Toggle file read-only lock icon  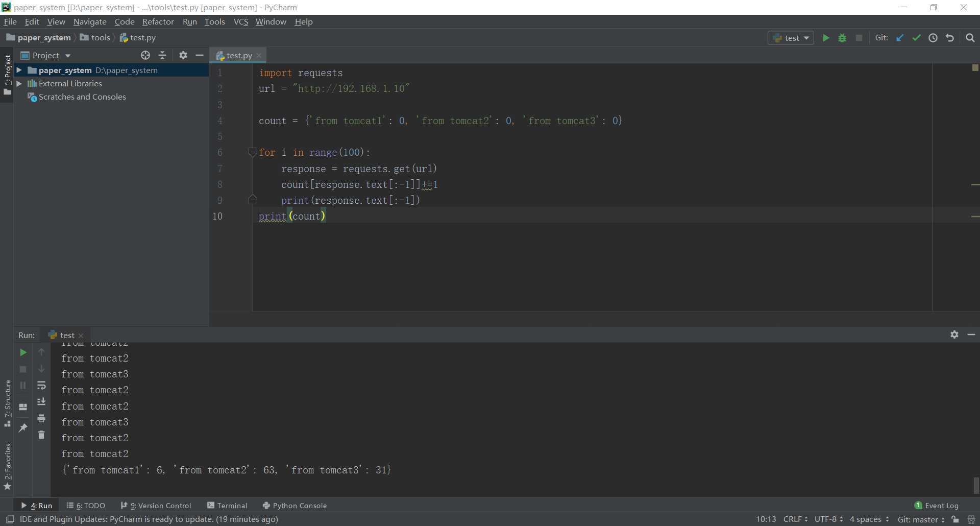[x=955, y=519]
